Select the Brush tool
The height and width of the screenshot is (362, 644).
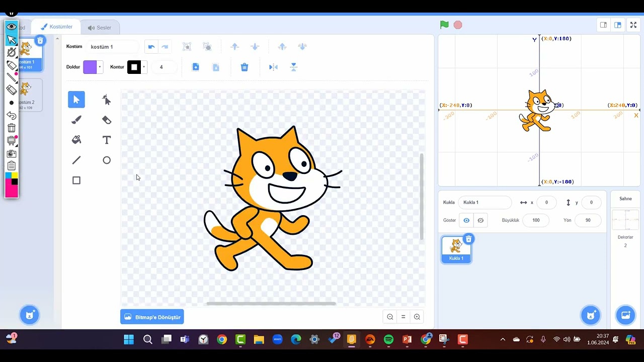click(x=76, y=120)
